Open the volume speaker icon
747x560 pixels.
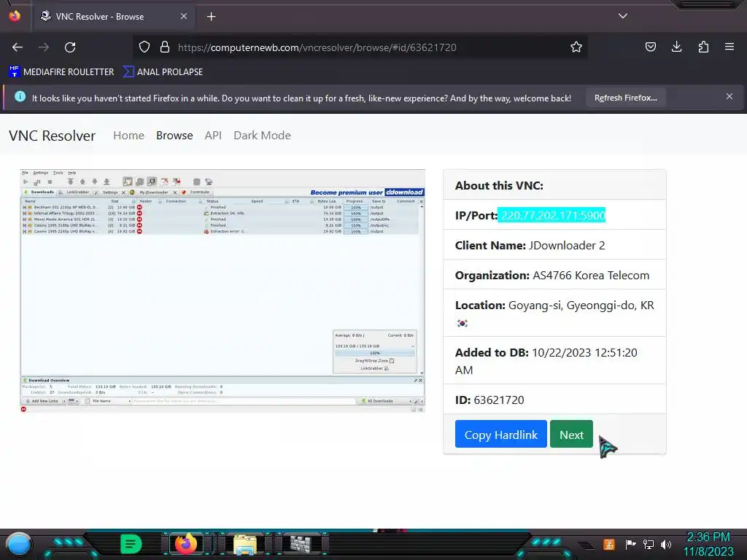click(666, 544)
